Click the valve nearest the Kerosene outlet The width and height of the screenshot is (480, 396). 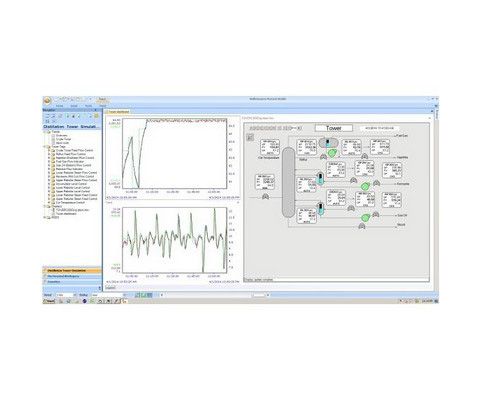(x=377, y=183)
